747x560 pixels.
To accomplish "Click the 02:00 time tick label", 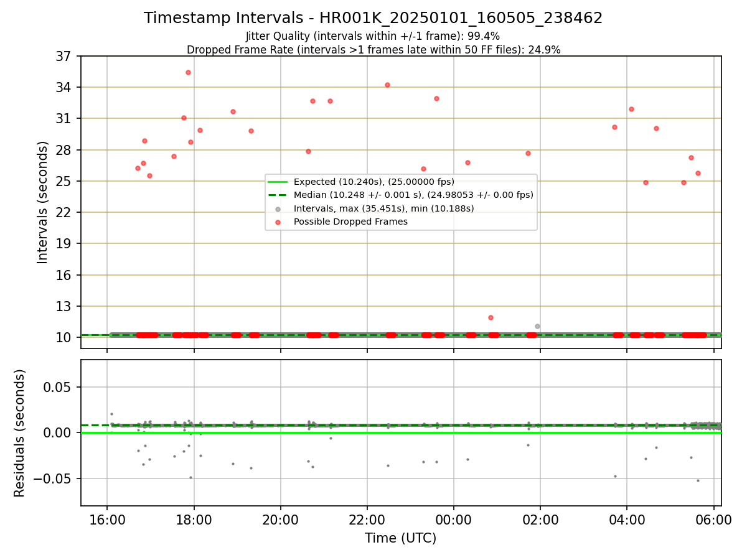I will (540, 520).
